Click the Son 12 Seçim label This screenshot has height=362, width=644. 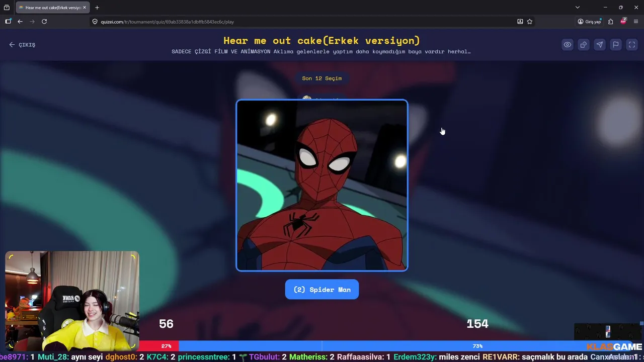click(x=322, y=78)
